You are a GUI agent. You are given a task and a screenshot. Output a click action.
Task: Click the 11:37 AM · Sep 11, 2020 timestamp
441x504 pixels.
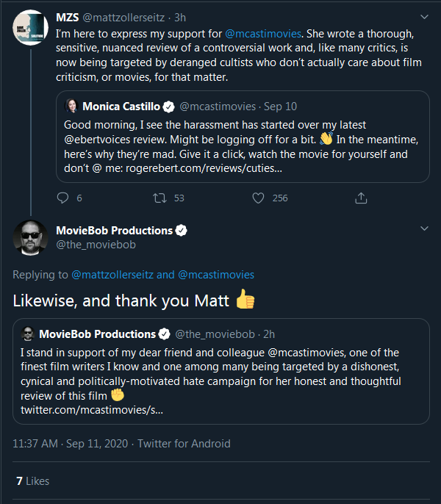(70, 443)
